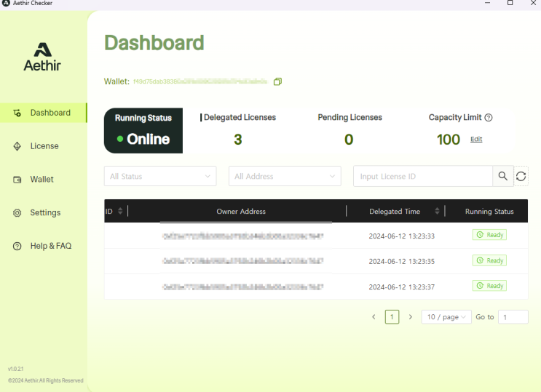Select page 1 in pagination
The height and width of the screenshot is (392, 541).
pyautogui.click(x=392, y=317)
